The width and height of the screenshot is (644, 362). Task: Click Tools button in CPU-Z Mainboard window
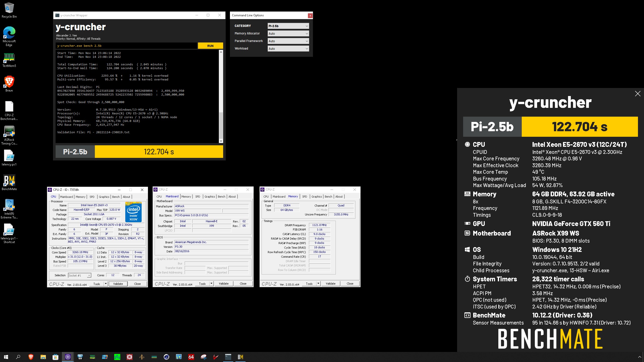pyautogui.click(x=202, y=284)
